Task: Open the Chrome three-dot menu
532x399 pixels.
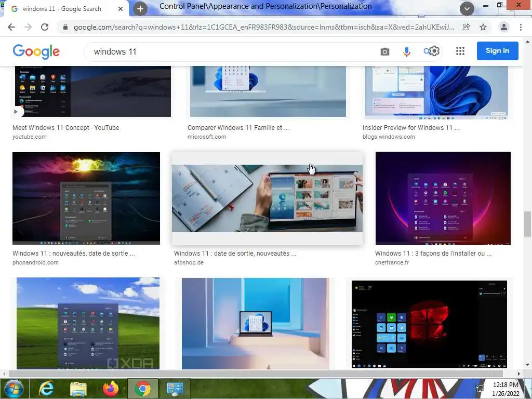Action: pyautogui.click(x=521, y=27)
